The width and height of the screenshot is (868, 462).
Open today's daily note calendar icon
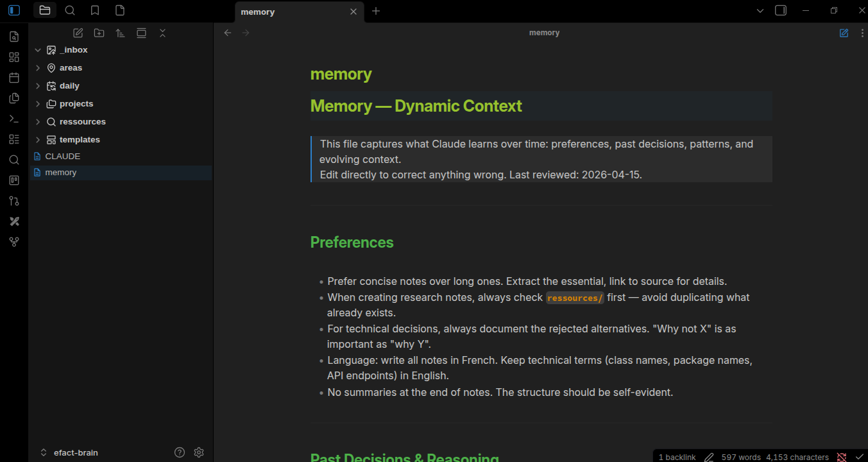14,78
